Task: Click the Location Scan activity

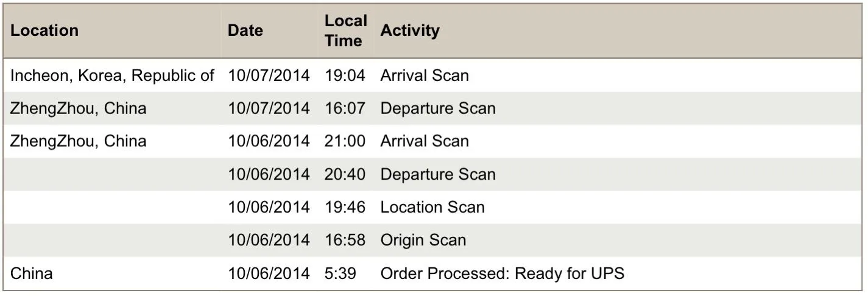Action: (432, 208)
